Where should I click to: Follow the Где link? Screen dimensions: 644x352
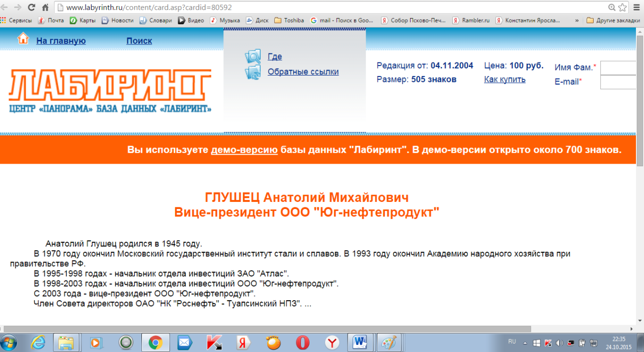click(x=275, y=56)
